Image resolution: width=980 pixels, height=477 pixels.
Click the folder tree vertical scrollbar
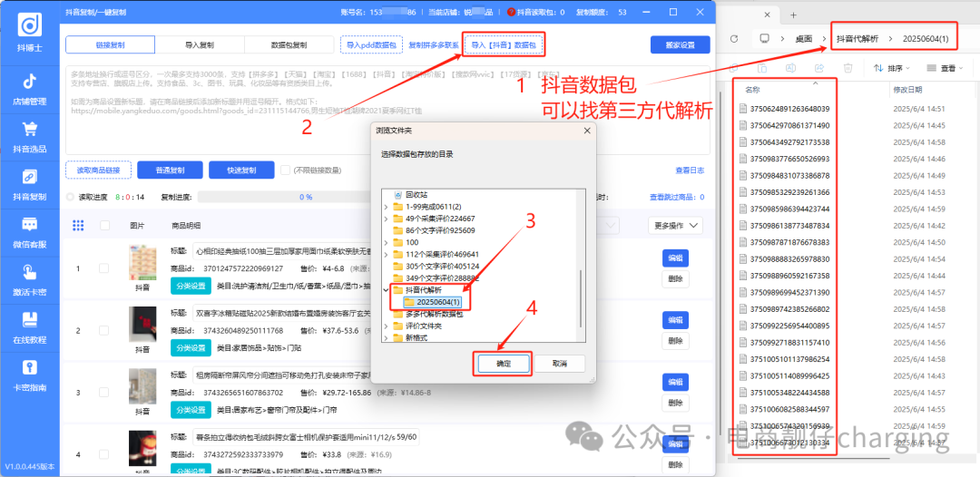click(581, 298)
